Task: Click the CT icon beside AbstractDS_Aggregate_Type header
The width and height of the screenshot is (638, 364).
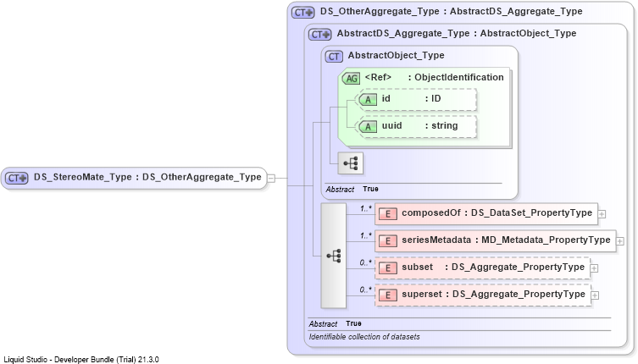Action: pos(319,34)
